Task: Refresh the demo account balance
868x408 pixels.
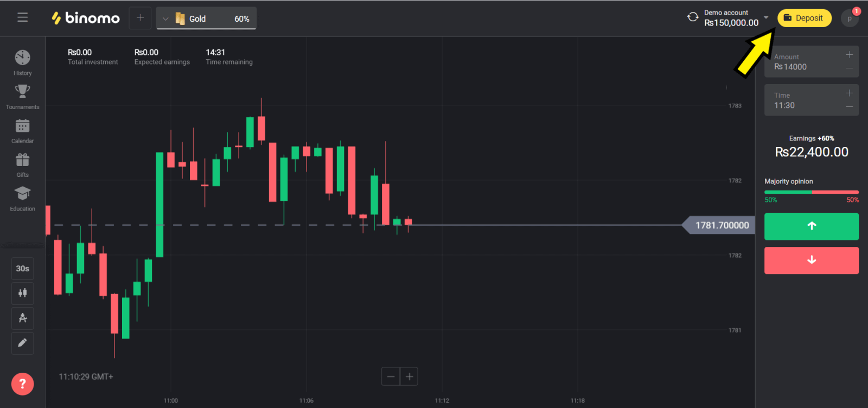Action: coord(693,17)
